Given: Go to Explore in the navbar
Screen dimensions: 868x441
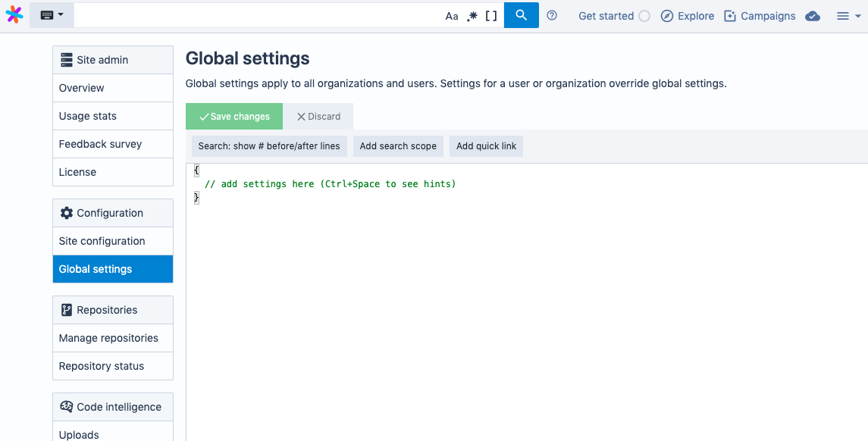Looking at the screenshot, I should tap(688, 16).
